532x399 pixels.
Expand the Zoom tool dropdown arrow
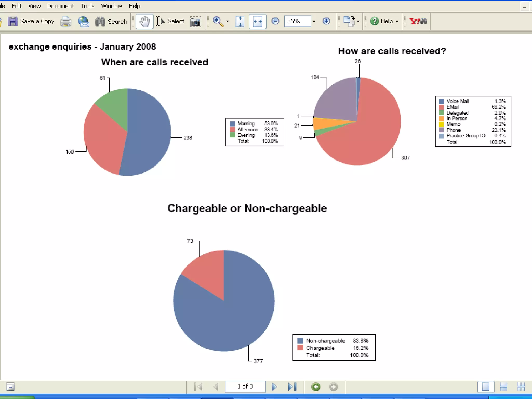pos(227,21)
